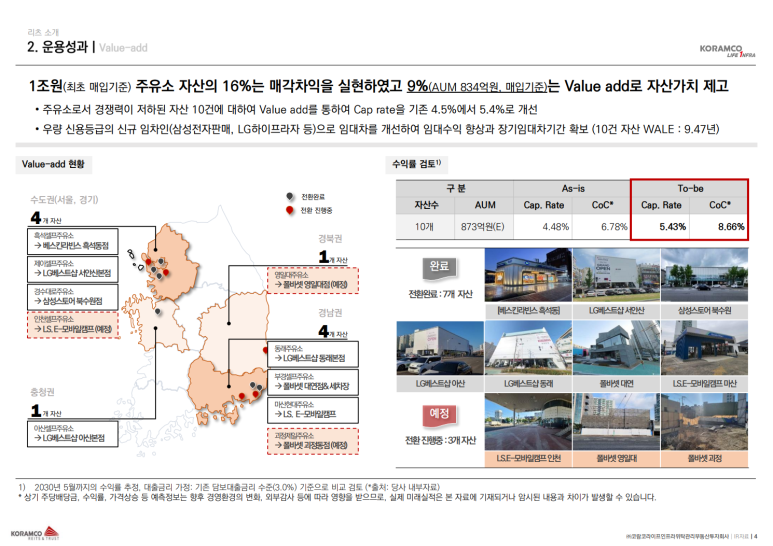
Task: Click the AUM cell 873억원(E)
Action: point(483,227)
